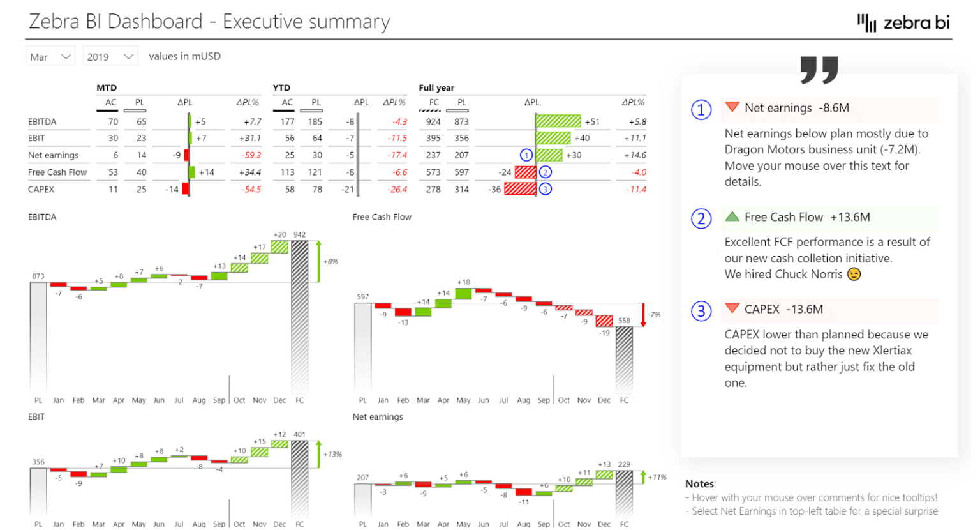Open the year selector showing 2019
This screenshot has width=980, height=530.
pos(108,56)
